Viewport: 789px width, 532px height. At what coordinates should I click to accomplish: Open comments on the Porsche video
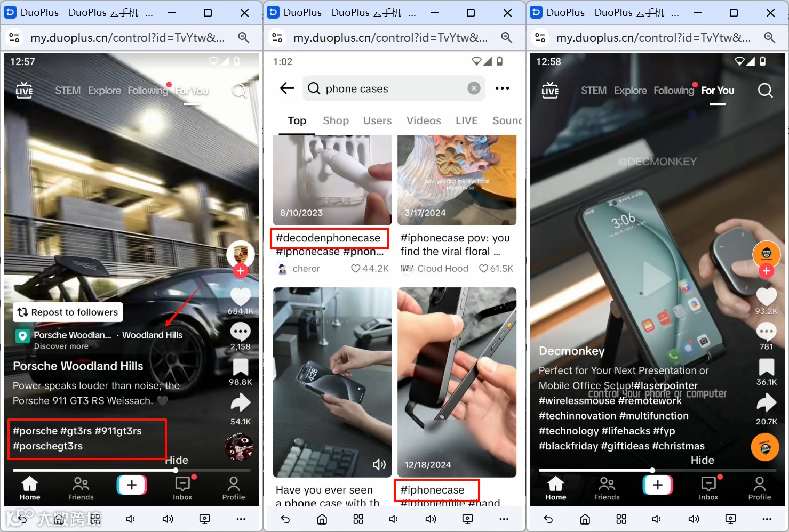pos(241,332)
